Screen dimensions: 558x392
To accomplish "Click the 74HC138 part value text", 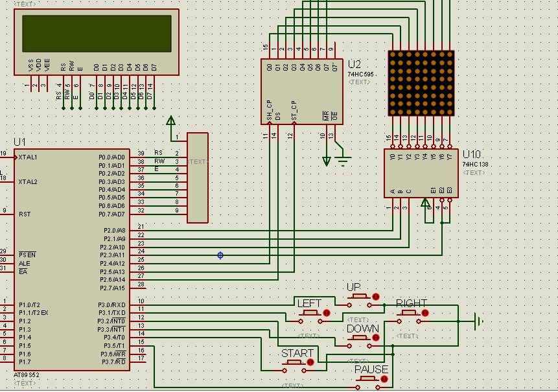I will click(476, 165).
